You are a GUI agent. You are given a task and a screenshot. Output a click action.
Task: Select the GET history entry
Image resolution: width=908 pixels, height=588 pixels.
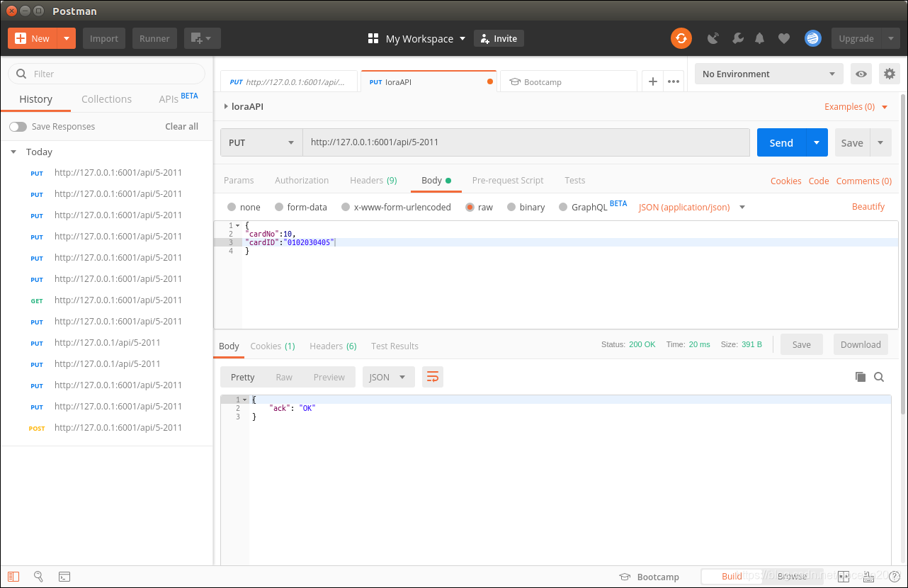(x=106, y=300)
